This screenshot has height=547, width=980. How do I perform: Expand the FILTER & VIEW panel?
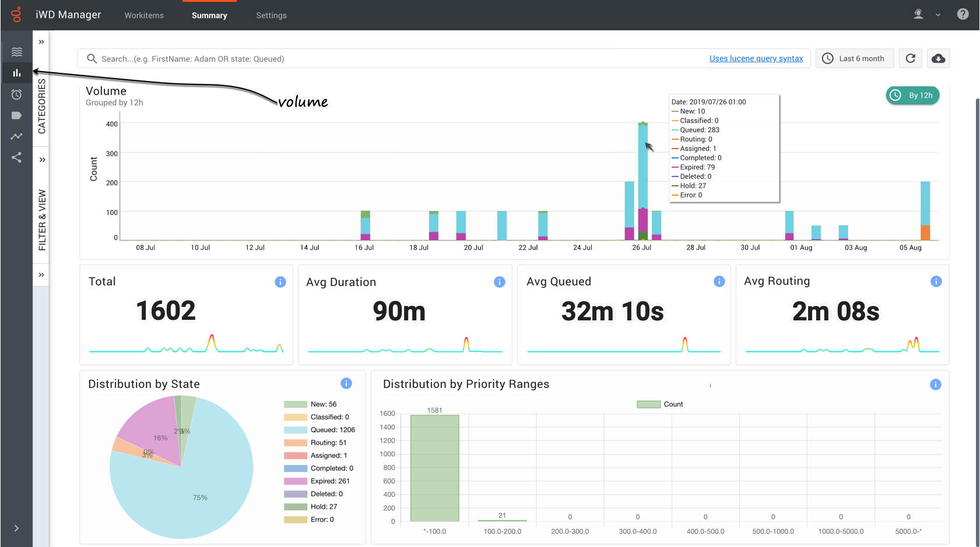pyautogui.click(x=42, y=160)
